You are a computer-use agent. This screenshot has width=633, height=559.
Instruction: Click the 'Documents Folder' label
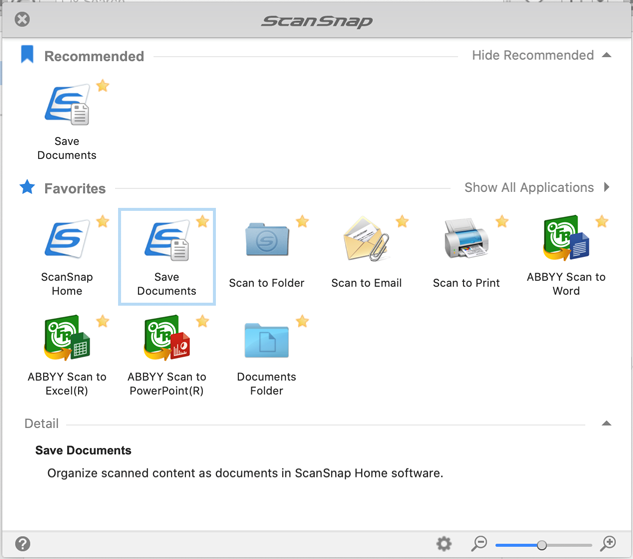266,383
